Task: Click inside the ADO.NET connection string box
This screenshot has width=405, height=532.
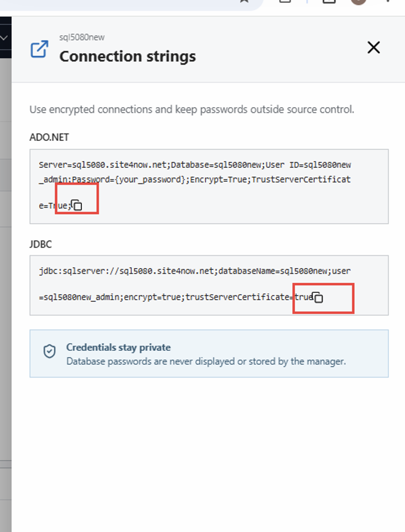Action: click(209, 186)
